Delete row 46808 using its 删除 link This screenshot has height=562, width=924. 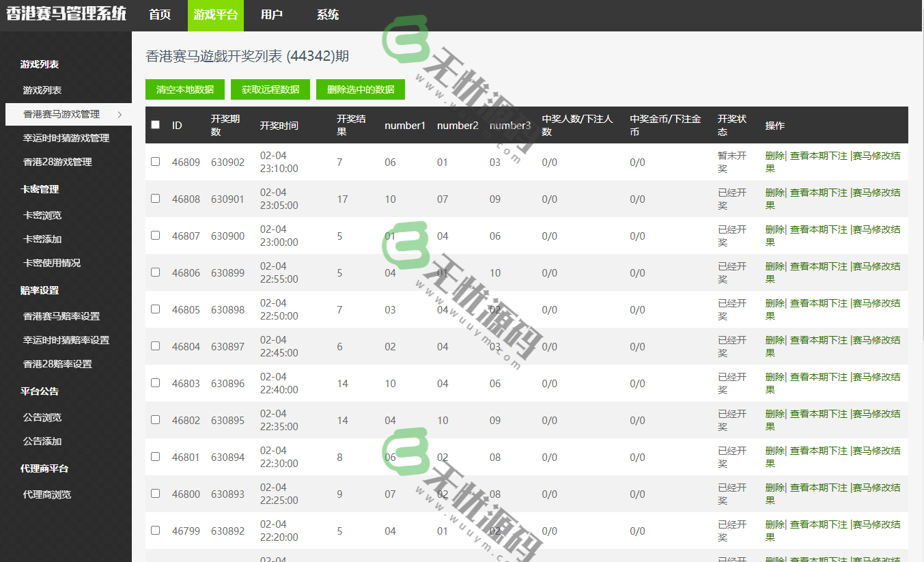pyautogui.click(x=774, y=193)
